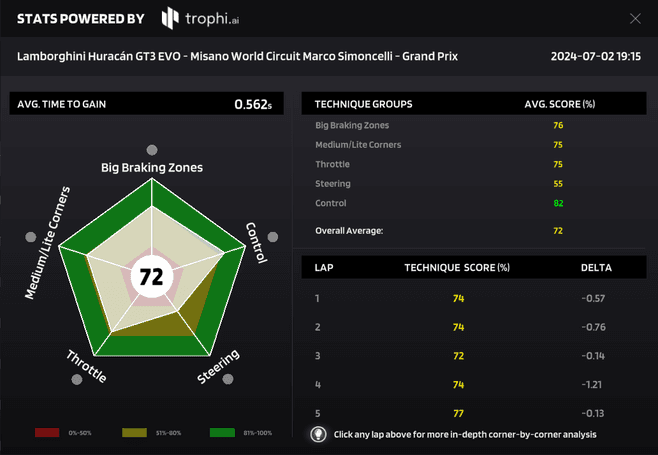
Task: Click the olive 51%-80% legend swatch
Action: pyautogui.click(x=135, y=433)
